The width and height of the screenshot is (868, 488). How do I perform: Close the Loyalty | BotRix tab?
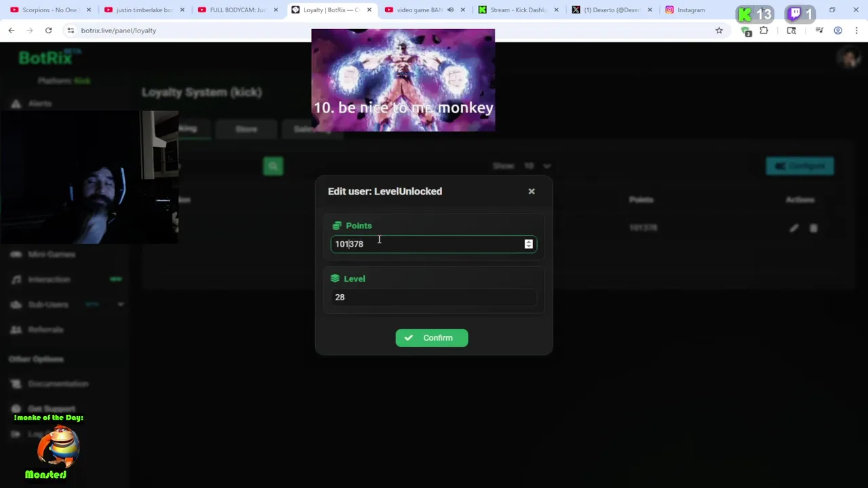tap(369, 10)
